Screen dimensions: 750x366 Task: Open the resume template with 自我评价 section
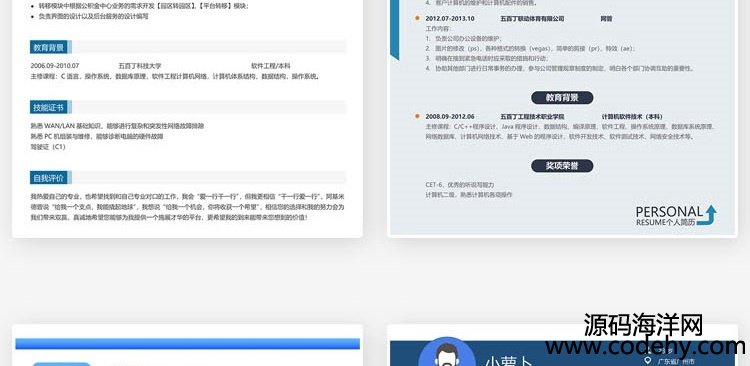click(x=188, y=119)
